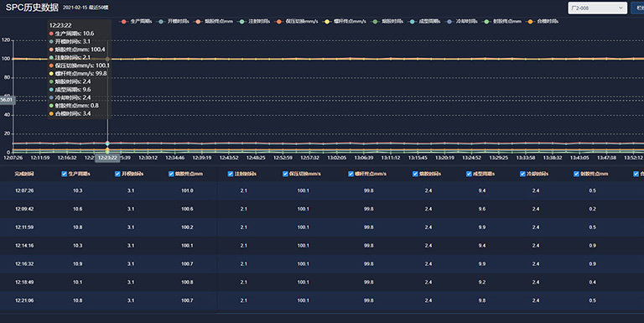Click the 13:24:52 label on the time axis
This screenshot has width=644, height=323.
(x=471, y=158)
